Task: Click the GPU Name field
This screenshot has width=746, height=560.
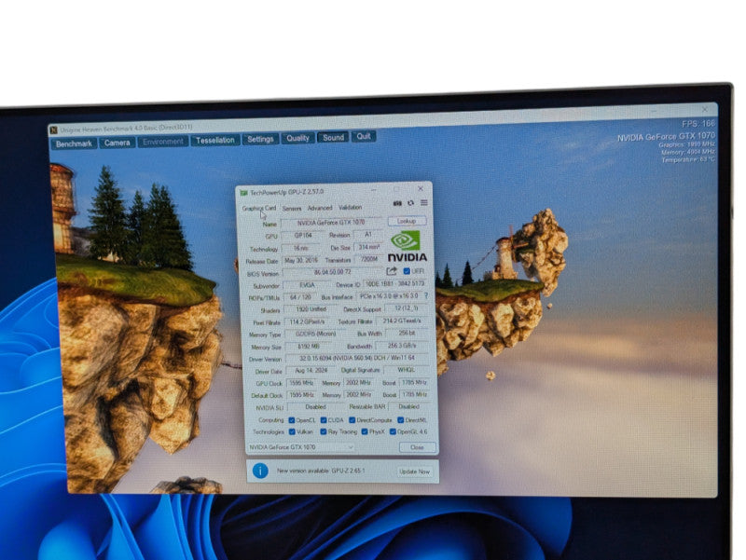Action: pos(331,223)
